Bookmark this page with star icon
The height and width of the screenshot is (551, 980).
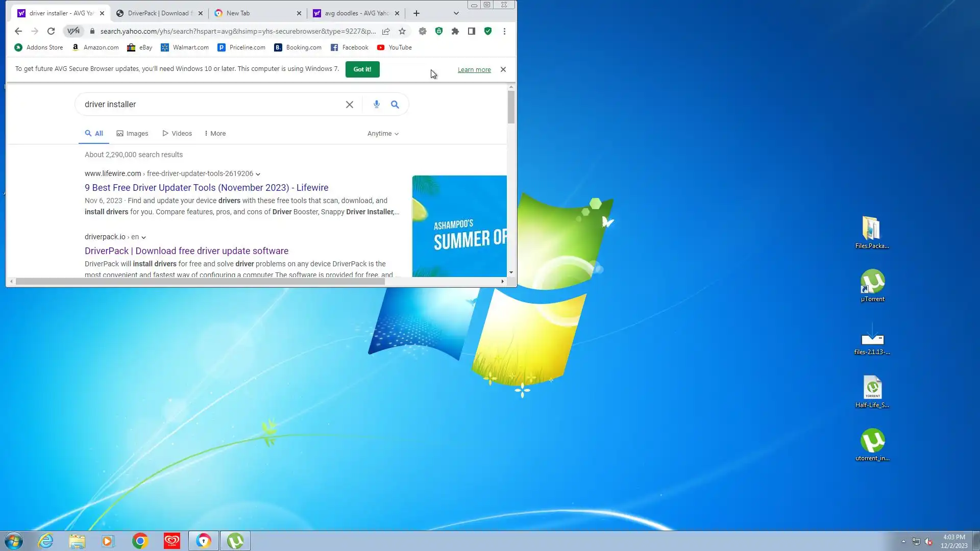click(402, 31)
